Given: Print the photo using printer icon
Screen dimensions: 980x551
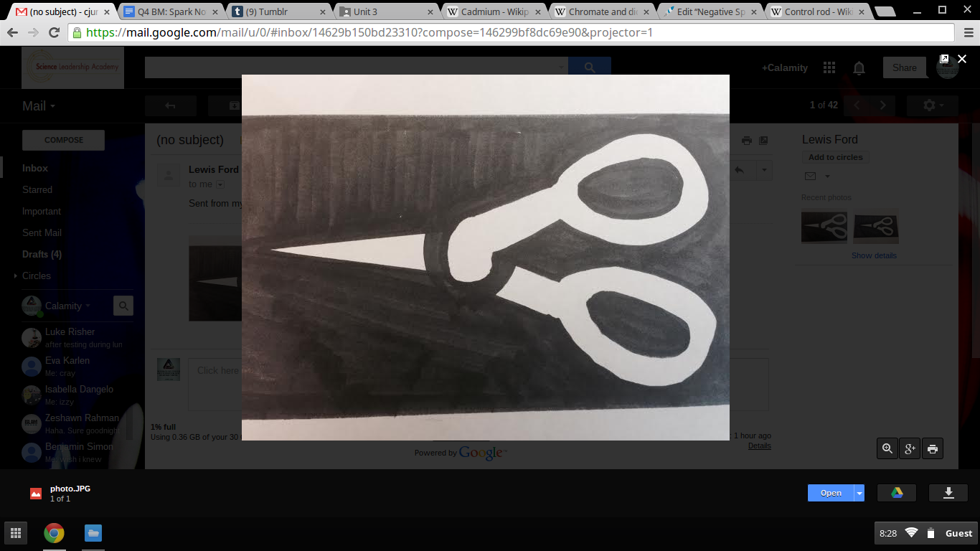Looking at the screenshot, I should click(932, 448).
